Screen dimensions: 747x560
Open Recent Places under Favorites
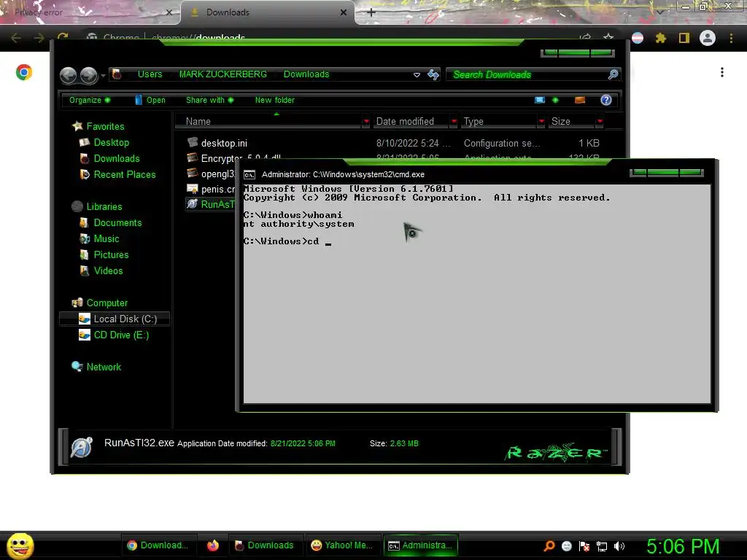(124, 175)
